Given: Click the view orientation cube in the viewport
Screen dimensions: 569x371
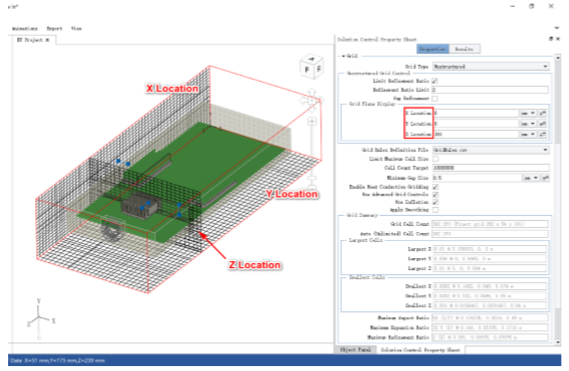Looking at the screenshot, I should pyautogui.click(x=312, y=66).
